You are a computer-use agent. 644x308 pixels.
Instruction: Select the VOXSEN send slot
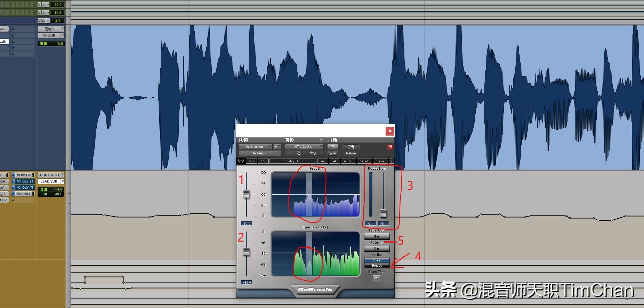(23, 175)
